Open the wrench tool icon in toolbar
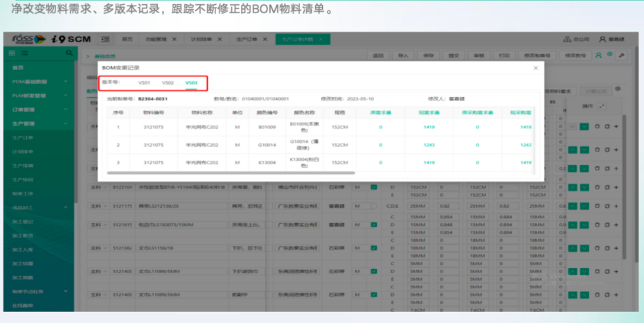 click(x=622, y=55)
